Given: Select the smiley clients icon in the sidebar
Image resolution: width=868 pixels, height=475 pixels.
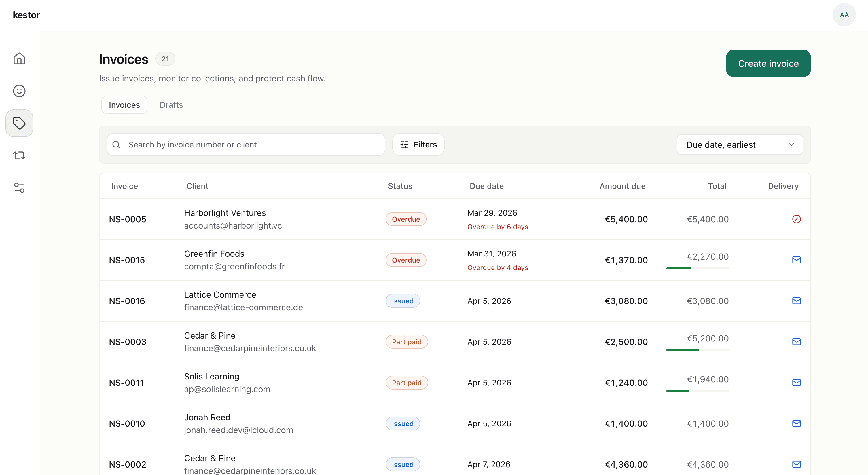Looking at the screenshot, I should [x=19, y=91].
